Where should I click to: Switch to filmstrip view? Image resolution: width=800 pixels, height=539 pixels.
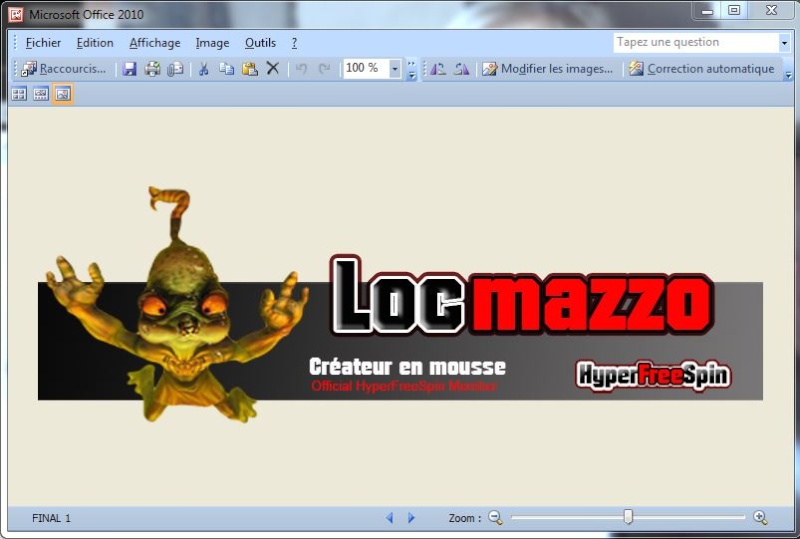point(41,94)
